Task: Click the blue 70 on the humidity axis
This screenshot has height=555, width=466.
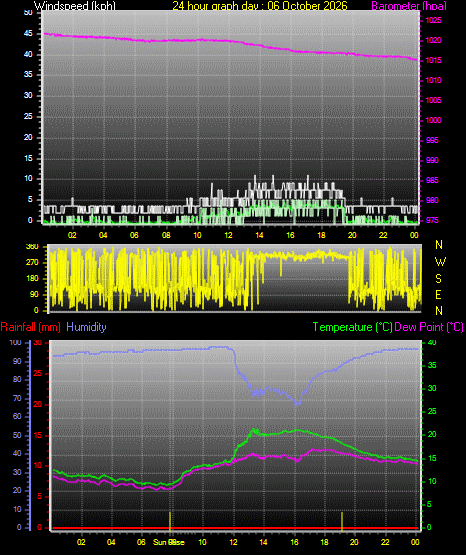Action: pyautogui.click(x=17, y=398)
